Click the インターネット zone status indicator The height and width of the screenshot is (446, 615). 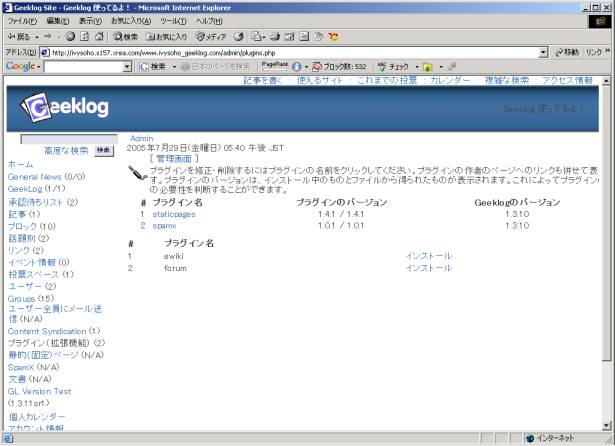click(x=550, y=438)
